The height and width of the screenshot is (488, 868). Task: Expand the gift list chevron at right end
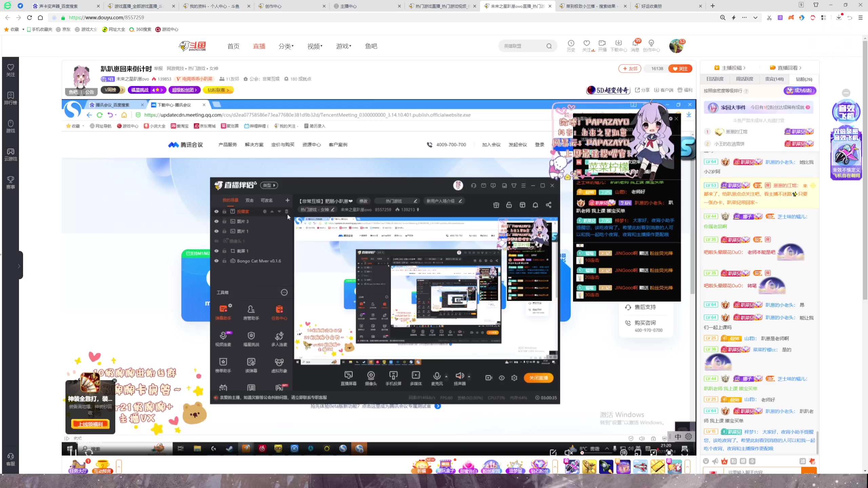coord(687,467)
